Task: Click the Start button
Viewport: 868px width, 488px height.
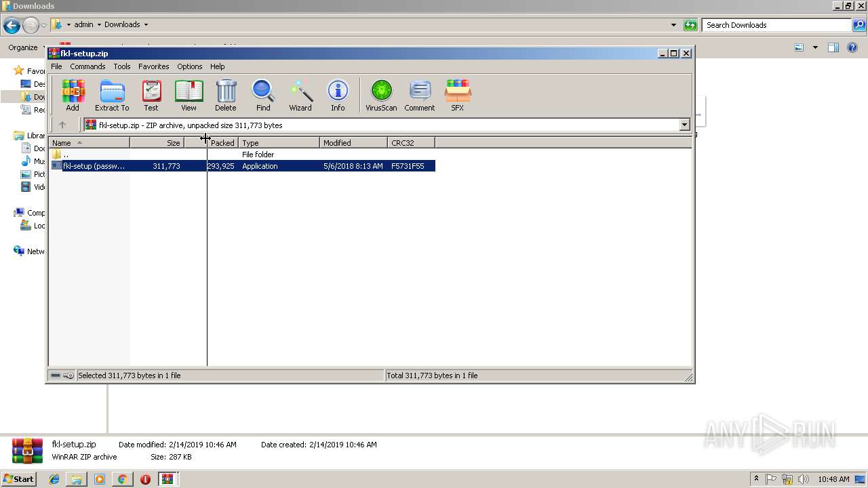Action: point(19,479)
